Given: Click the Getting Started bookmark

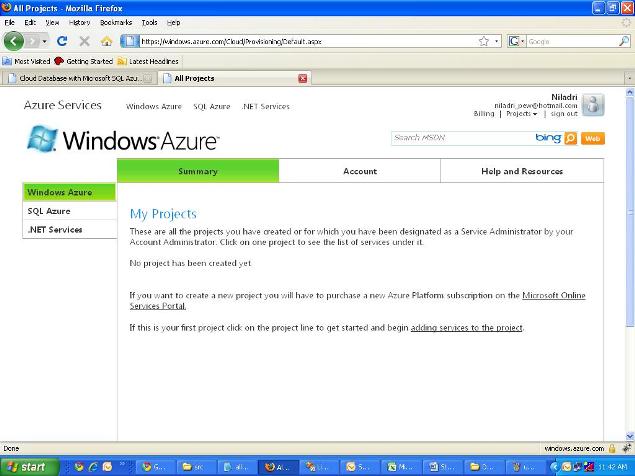Looking at the screenshot, I should 83,61.
